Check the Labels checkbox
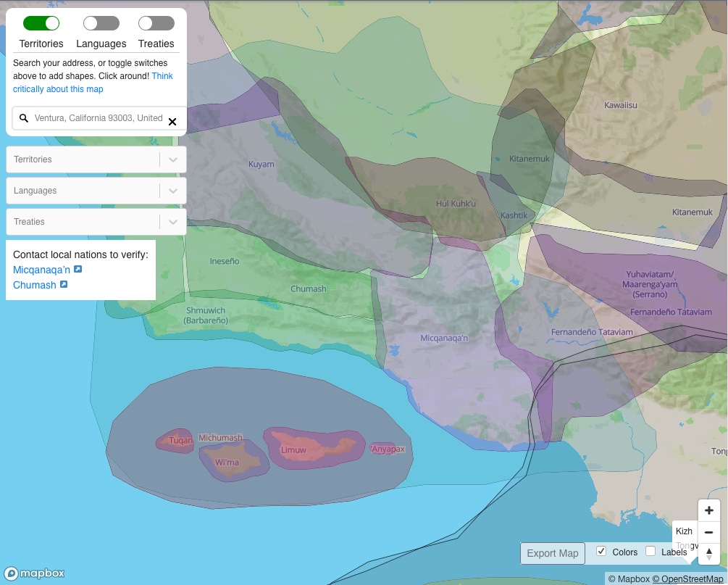This screenshot has width=728, height=585. 650,552
